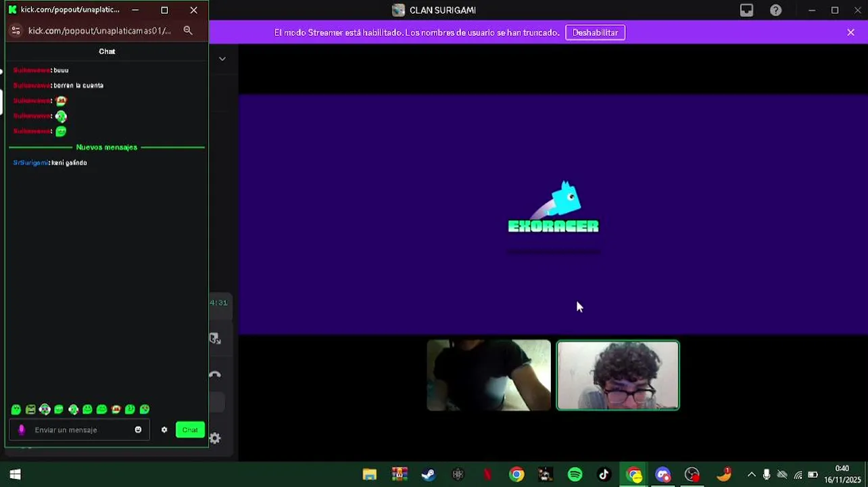
Task: Click the Discord screen share icon by the popout
Action: (x=215, y=338)
